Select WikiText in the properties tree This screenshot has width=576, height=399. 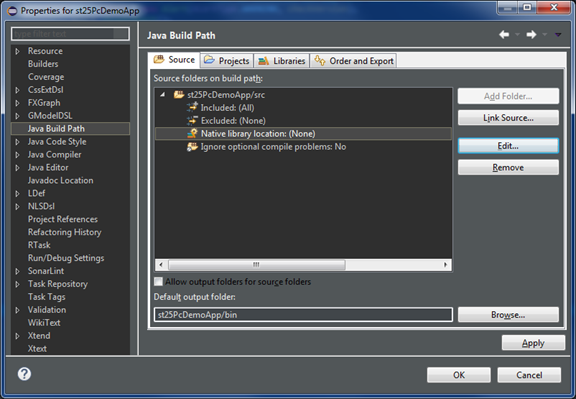(44, 323)
